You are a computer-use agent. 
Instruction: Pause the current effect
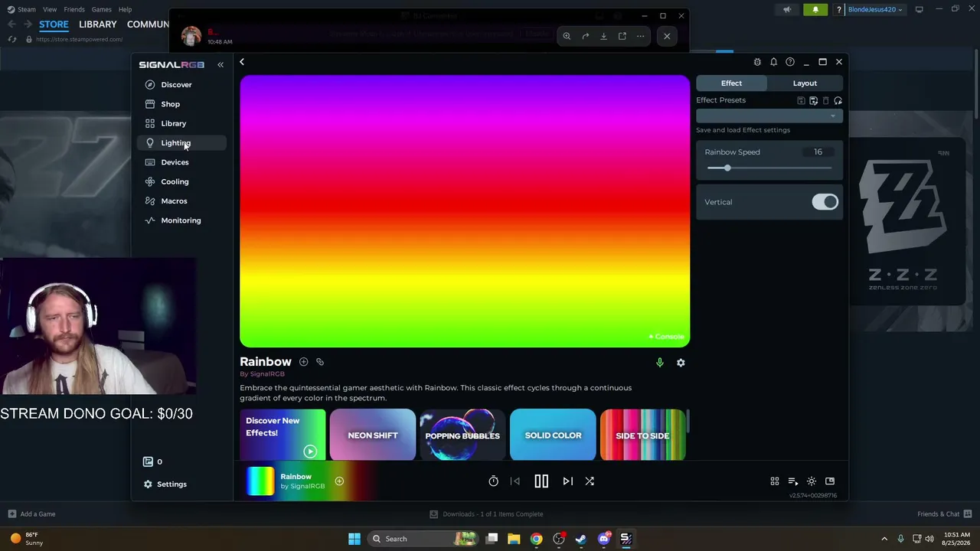click(541, 481)
